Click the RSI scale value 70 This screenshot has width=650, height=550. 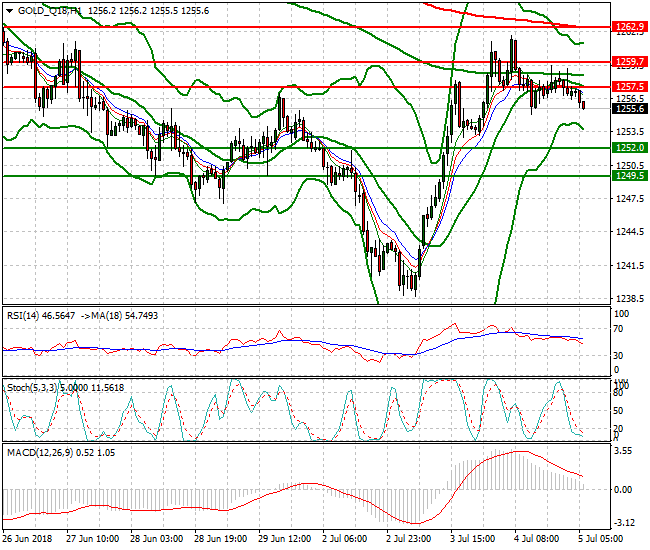[618, 329]
